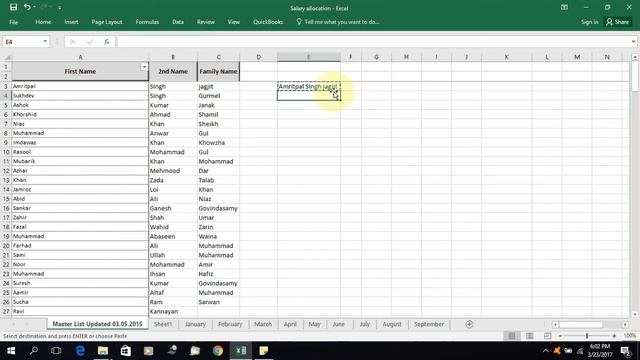Open Google Chrome from taskbar
640x360 pixels.
(218, 351)
